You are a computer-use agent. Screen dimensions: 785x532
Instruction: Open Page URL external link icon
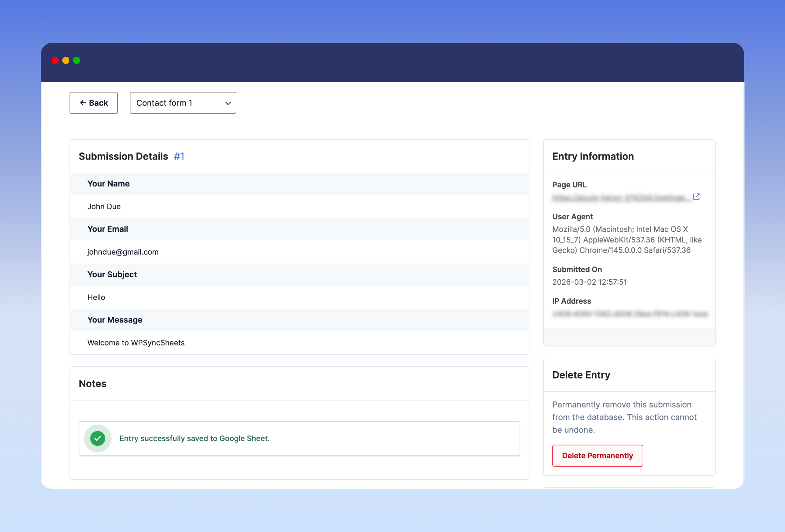tap(696, 197)
